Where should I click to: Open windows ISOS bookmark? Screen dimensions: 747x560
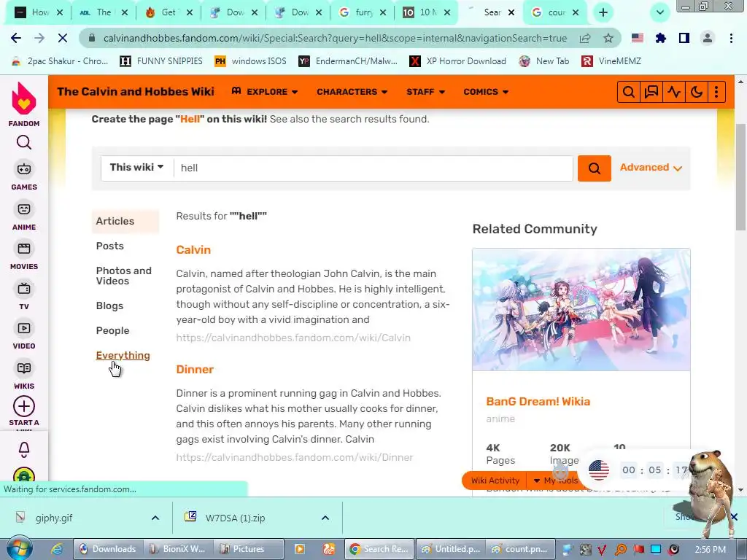click(x=251, y=61)
